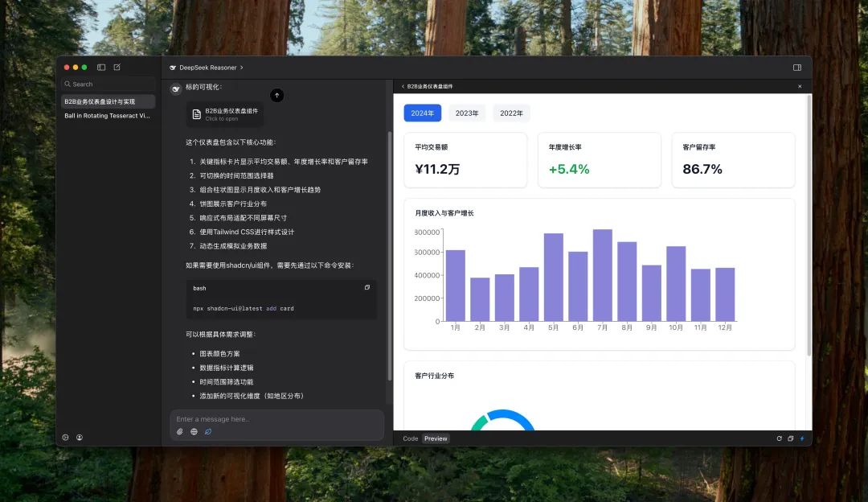Select the 2023年 time range button
Image resolution: width=868 pixels, height=502 pixels.
pyautogui.click(x=467, y=113)
